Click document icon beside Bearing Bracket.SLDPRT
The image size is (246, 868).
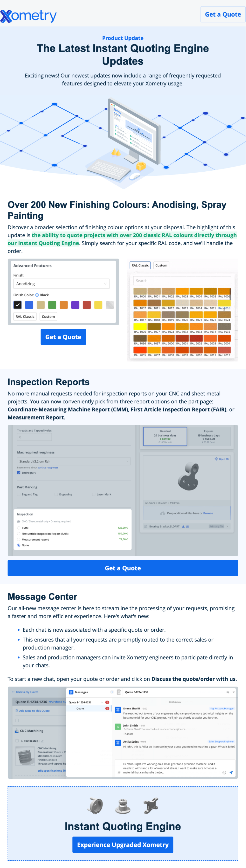click(x=187, y=526)
